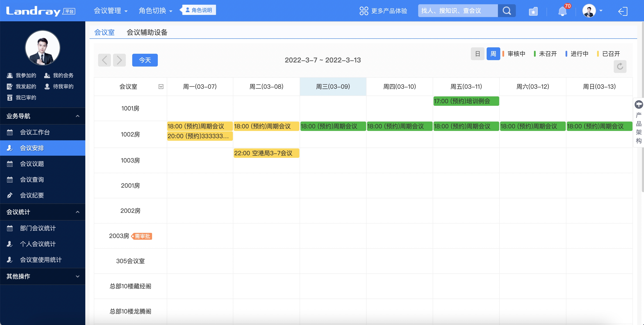Click the 我的会务 person icon

pos(47,75)
